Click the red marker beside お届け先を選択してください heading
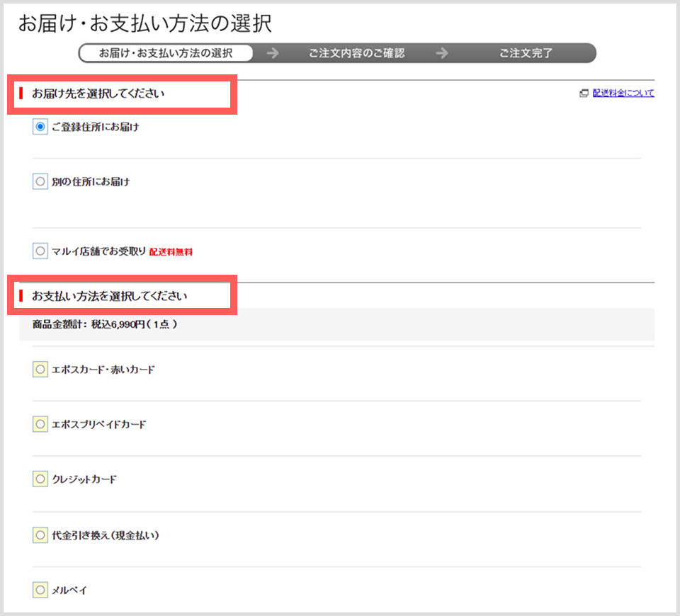The image size is (680, 616). pyautogui.click(x=21, y=93)
